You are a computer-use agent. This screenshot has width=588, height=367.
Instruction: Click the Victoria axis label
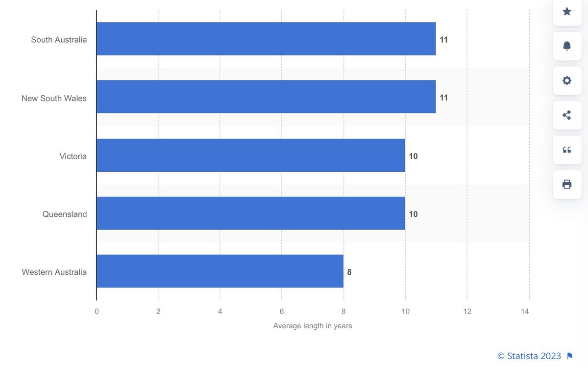73,156
